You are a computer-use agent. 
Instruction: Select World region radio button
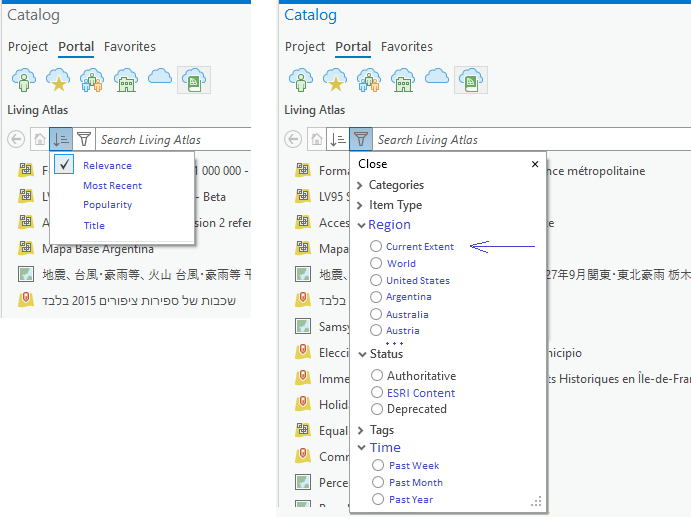coord(375,263)
